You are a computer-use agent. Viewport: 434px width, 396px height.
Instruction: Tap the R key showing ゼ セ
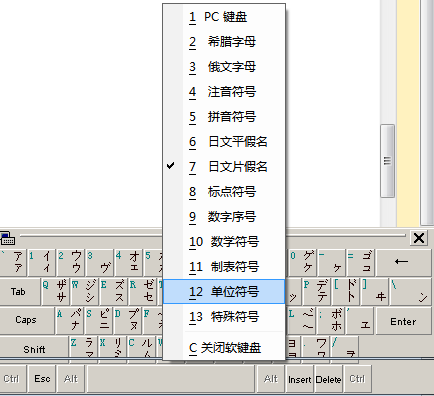coord(143,292)
